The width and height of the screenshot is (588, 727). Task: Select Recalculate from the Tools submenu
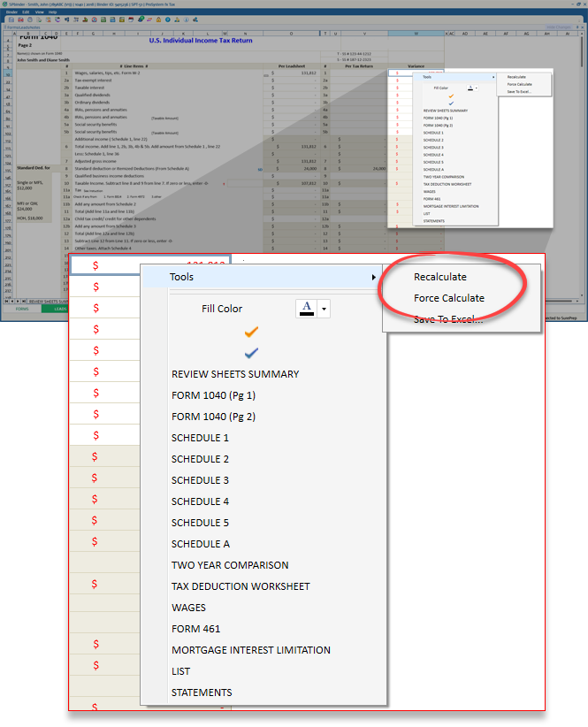[x=439, y=277]
